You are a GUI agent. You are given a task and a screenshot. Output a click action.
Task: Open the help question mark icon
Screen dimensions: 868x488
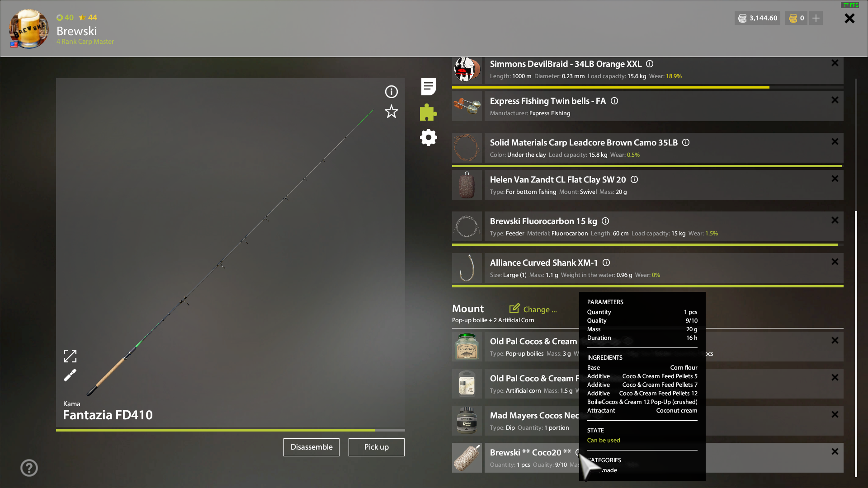click(x=29, y=468)
